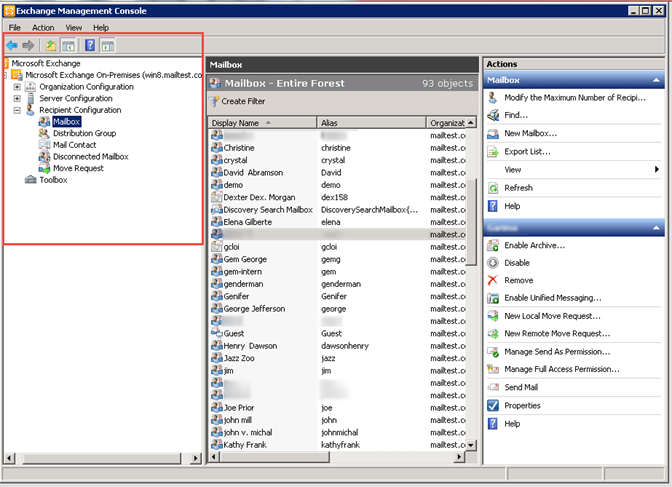Select the Mailbox tree node
Screen dimensions: 672x487
point(66,122)
